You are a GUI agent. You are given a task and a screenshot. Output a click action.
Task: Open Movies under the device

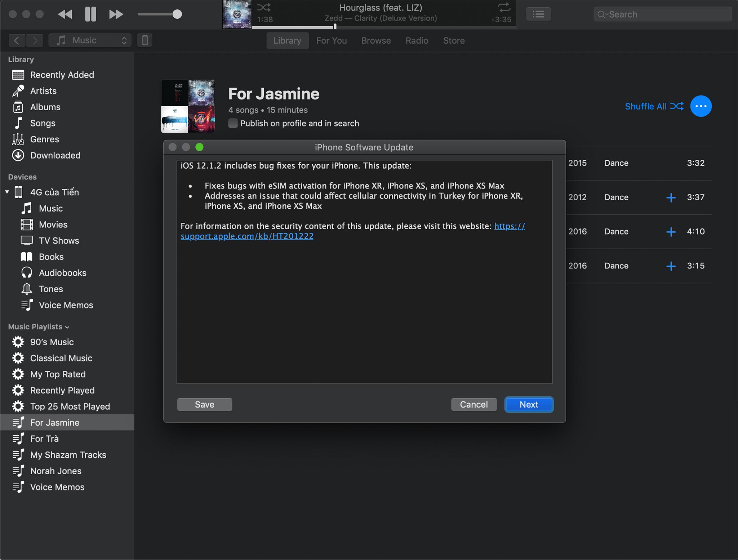point(67,225)
